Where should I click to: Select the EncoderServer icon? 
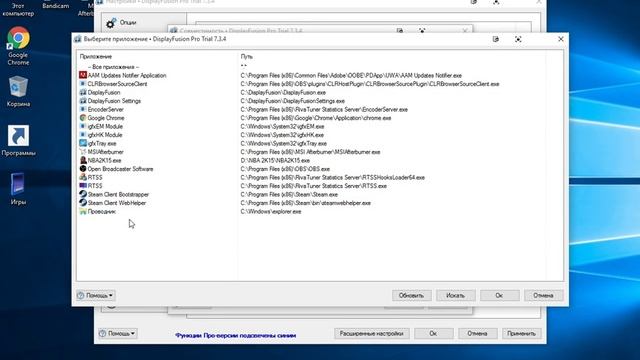(x=83, y=109)
